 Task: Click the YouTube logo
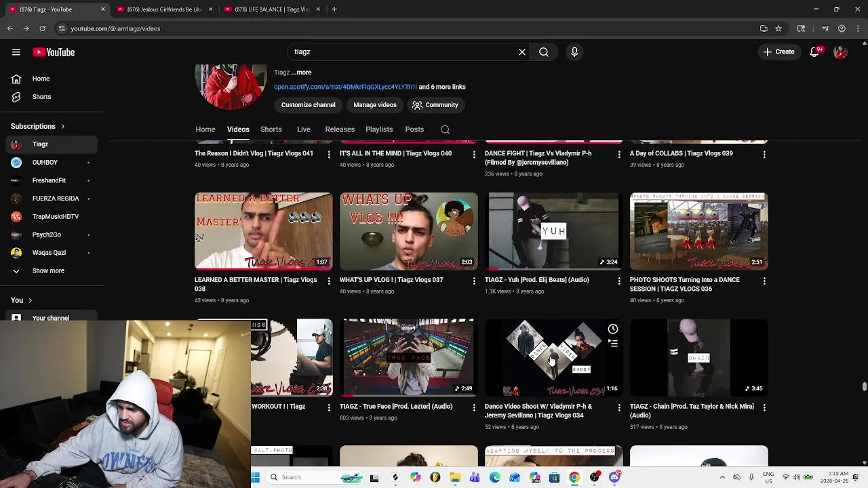coord(54,52)
